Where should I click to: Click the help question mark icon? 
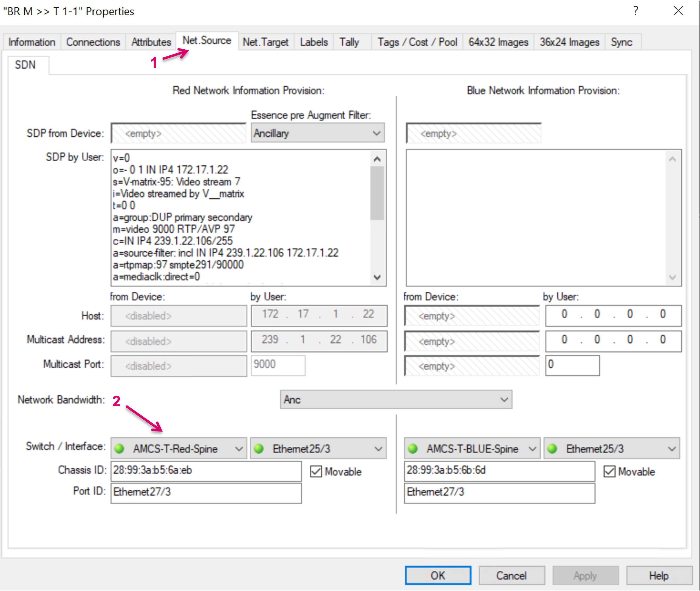coord(635,11)
